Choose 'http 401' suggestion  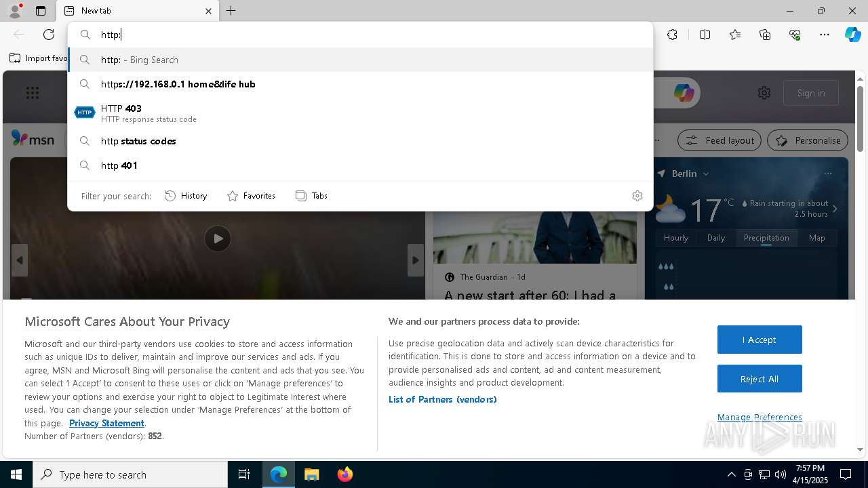[x=361, y=165]
